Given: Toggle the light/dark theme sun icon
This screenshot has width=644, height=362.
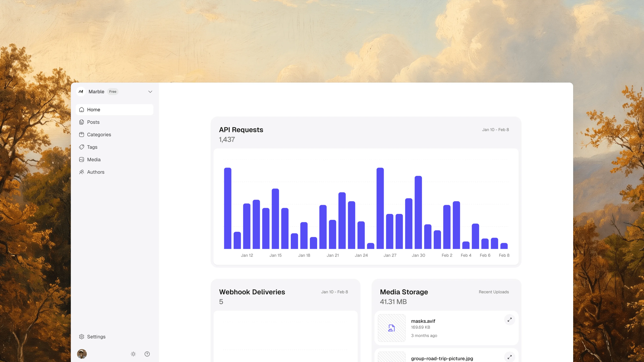Looking at the screenshot, I should 133,354.
